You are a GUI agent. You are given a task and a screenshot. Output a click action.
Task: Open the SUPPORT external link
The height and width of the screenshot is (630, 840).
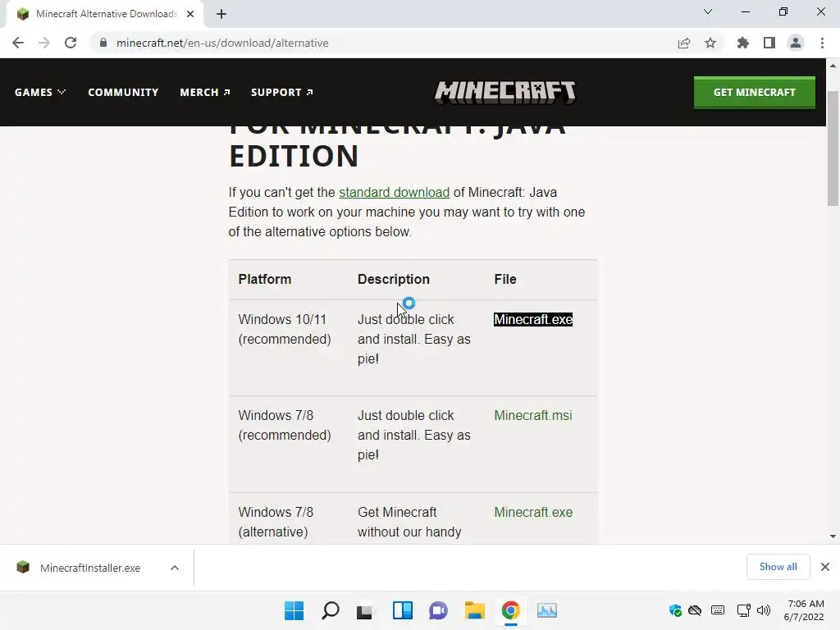[282, 92]
